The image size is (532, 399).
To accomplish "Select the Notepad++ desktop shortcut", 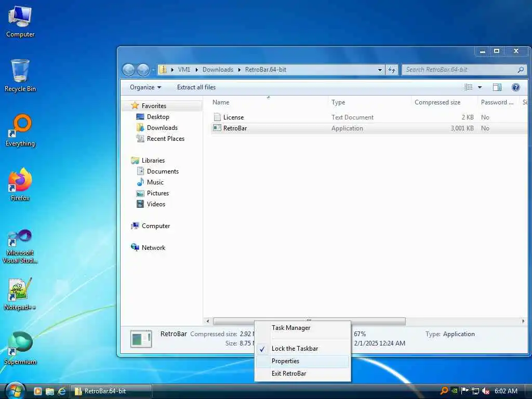I will [x=20, y=294].
